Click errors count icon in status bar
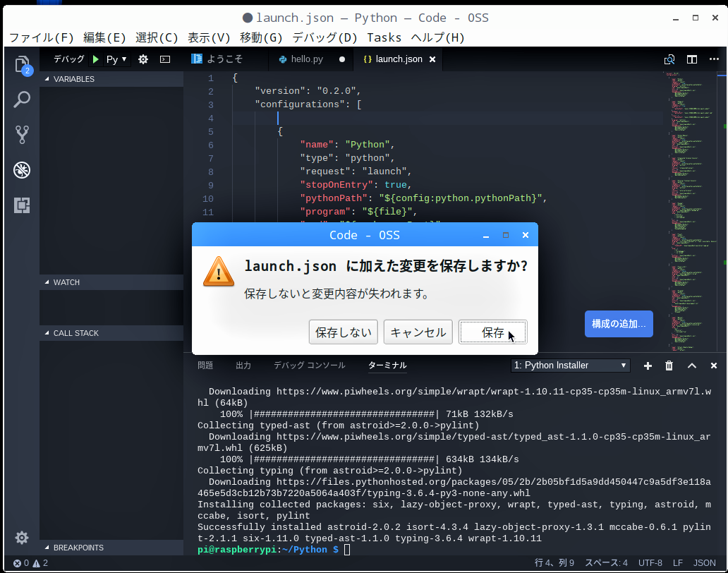 (x=21, y=563)
